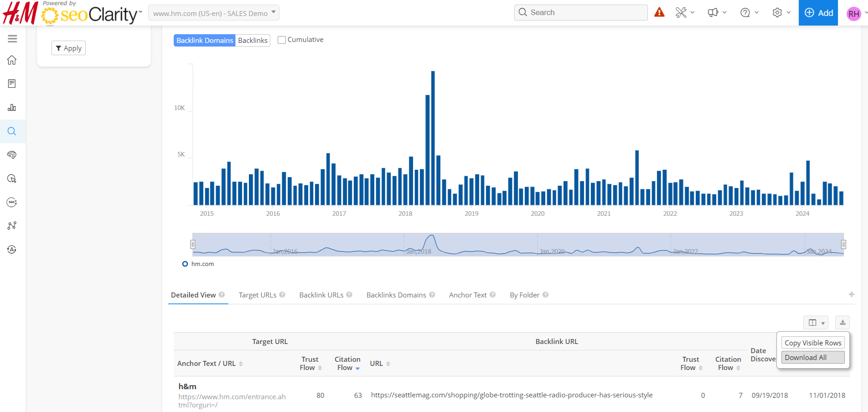Enable the Cumulative checkbox

click(x=282, y=40)
